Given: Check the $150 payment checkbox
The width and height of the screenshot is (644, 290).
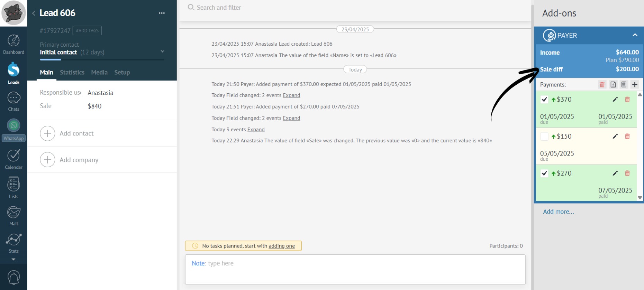Looking at the screenshot, I should (544, 137).
